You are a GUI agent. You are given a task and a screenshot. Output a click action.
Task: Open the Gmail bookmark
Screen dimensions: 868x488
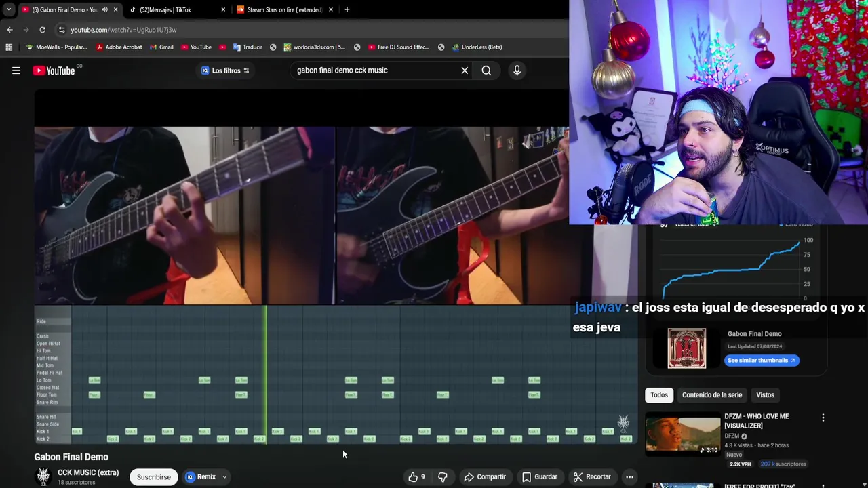pyautogui.click(x=161, y=47)
